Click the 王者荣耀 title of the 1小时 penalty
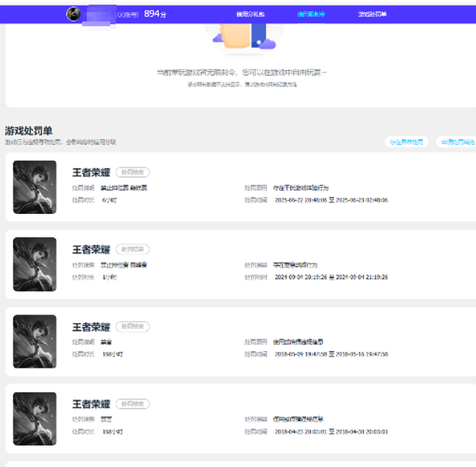This screenshot has width=476, height=467. pos(91,250)
